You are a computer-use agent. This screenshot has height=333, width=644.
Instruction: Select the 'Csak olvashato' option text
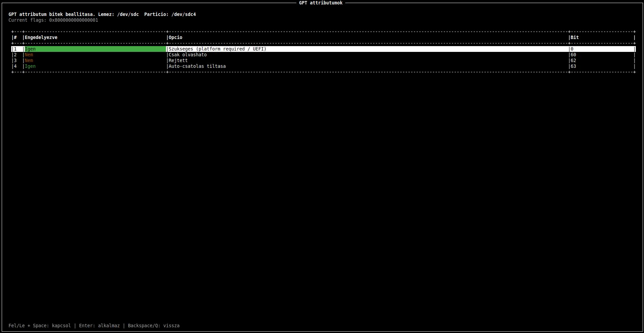click(x=188, y=55)
